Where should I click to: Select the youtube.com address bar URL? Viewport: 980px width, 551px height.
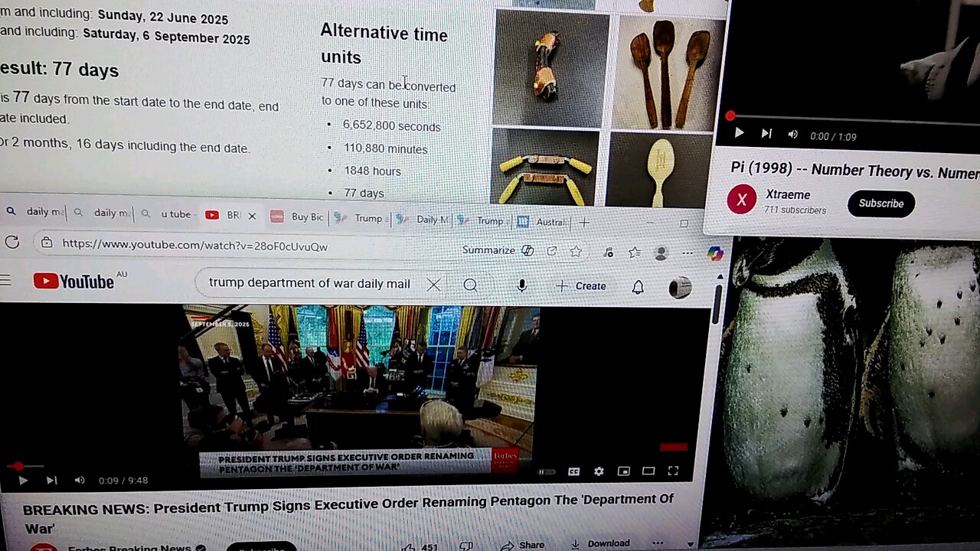point(194,245)
